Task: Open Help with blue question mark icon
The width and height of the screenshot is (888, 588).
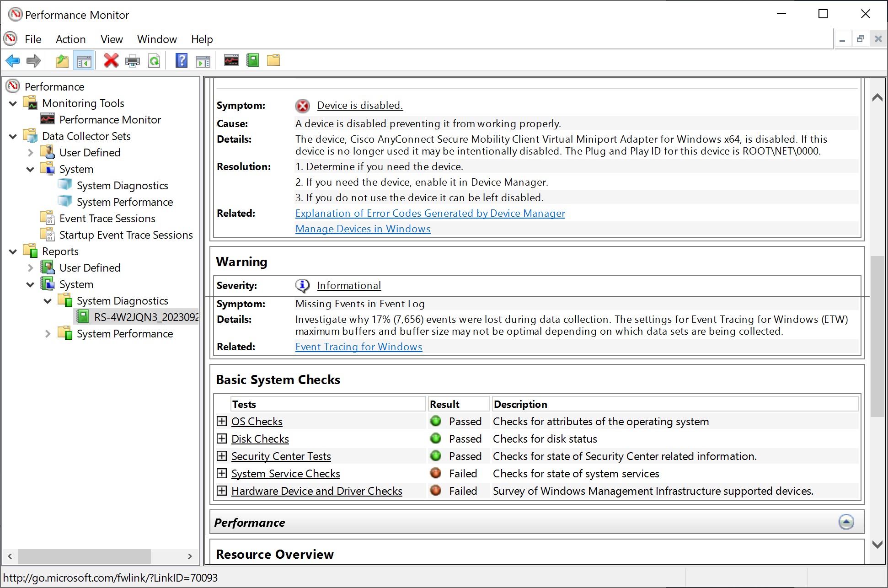Action: (x=182, y=60)
